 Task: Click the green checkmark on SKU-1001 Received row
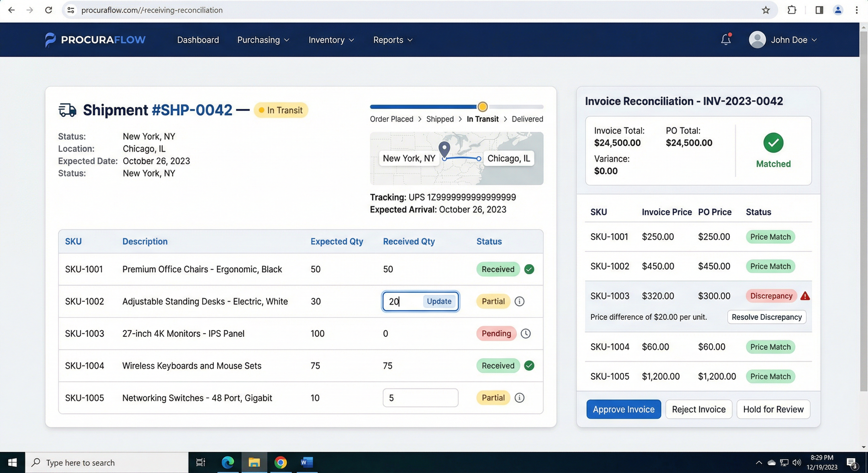click(x=529, y=269)
